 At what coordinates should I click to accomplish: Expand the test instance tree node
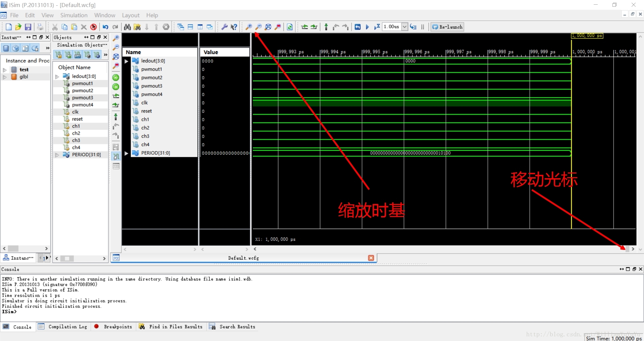[5, 70]
